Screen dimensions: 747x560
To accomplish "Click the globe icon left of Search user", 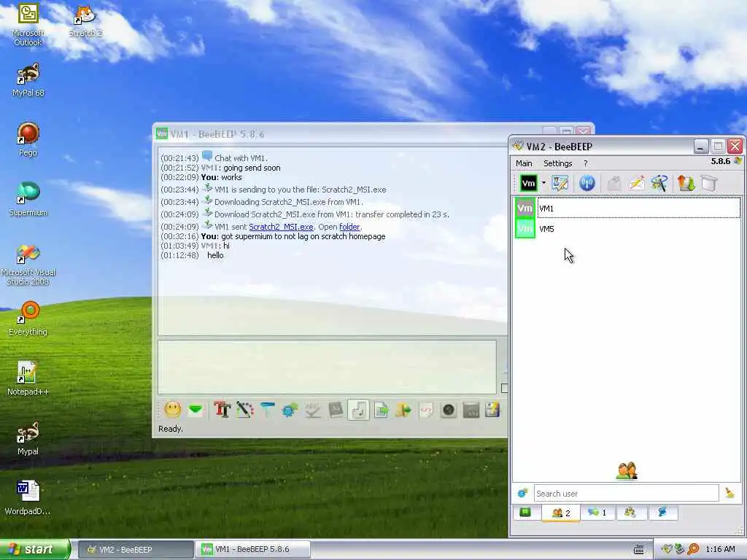I will (522, 494).
